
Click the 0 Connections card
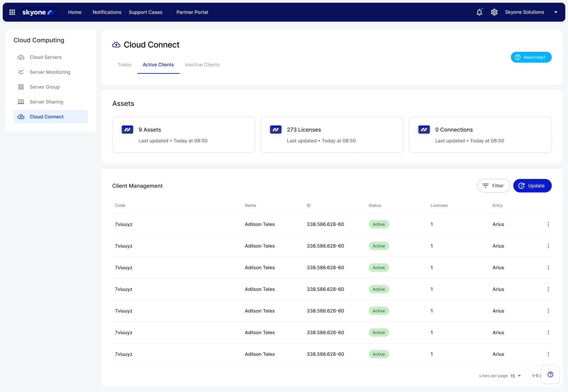480,135
